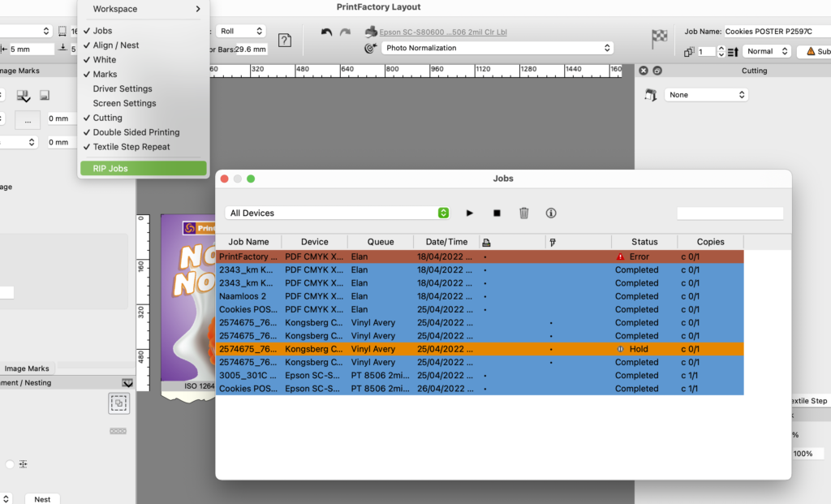Viewport: 831px width, 504px height.
Task: Open job info via the circled i icon
Action: (x=551, y=213)
